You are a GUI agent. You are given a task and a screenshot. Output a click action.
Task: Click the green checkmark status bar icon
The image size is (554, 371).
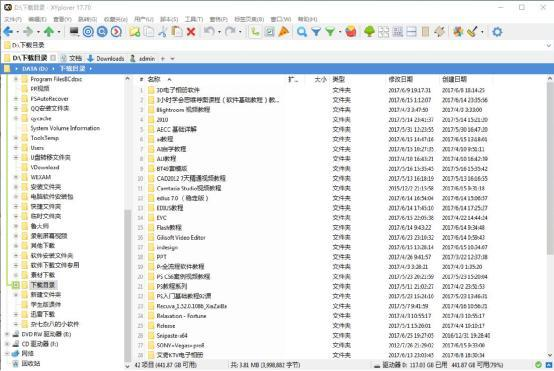[x=538, y=365]
